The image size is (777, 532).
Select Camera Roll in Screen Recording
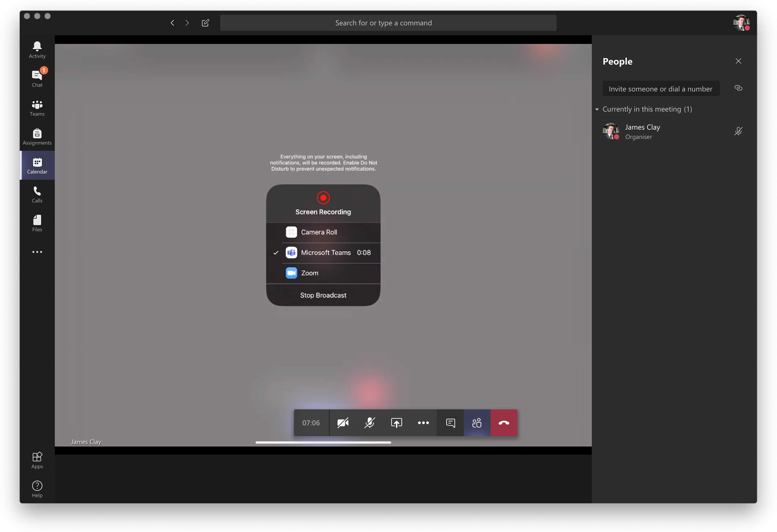tap(323, 232)
